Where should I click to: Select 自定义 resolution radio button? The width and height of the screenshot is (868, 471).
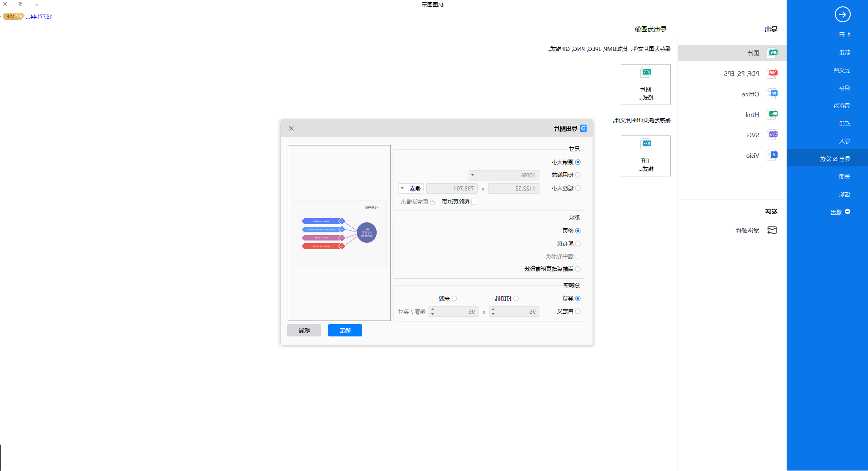[578, 311]
